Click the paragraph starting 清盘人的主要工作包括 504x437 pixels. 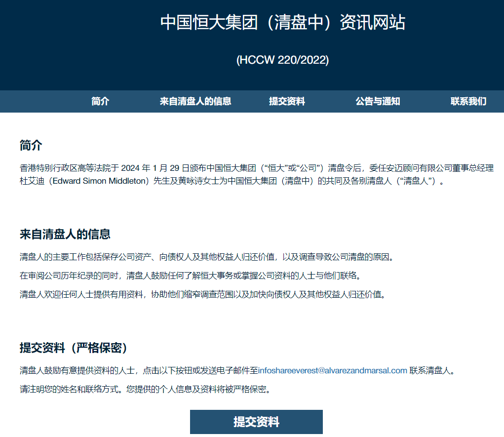207,257
